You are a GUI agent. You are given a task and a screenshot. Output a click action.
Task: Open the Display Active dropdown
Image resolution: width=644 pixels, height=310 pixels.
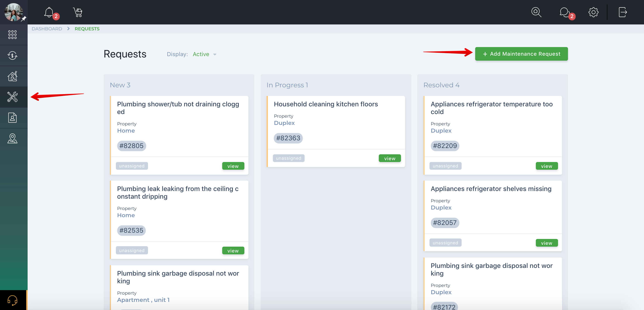(204, 54)
